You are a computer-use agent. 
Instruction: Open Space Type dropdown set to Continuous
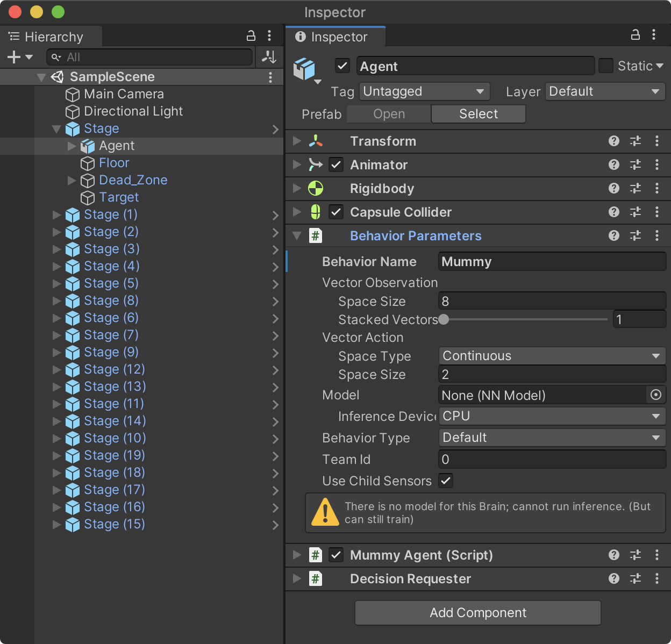click(552, 356)
